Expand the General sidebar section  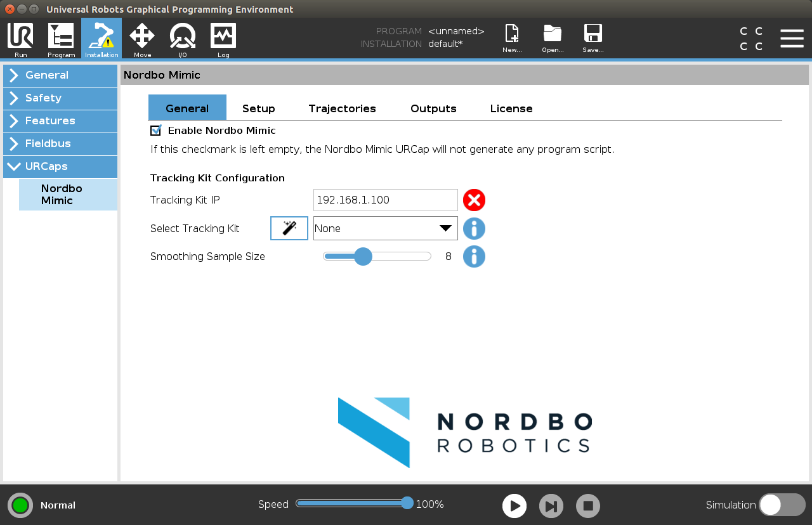[x=60, y=75]
